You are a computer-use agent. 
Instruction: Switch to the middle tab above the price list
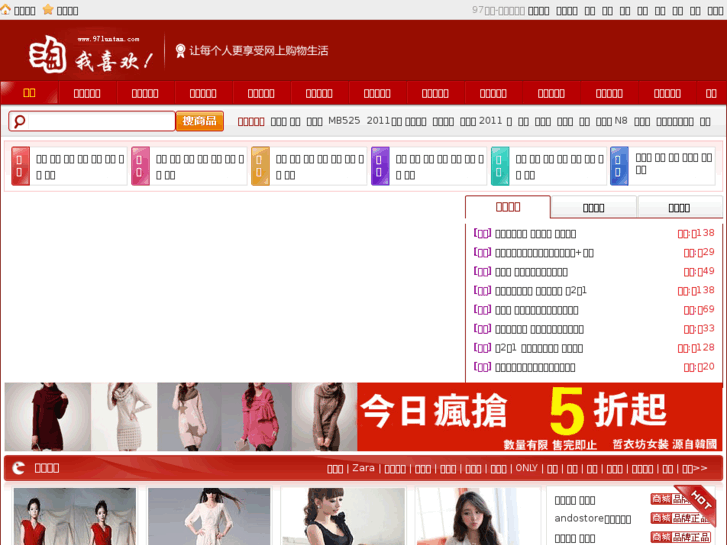[x=593, y=207]
